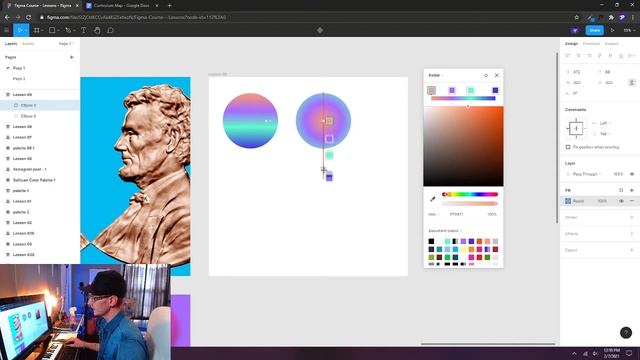640x360 pixels.
Task: Select the Lesson 09 frame layer
Action: [x=22, y=95]
